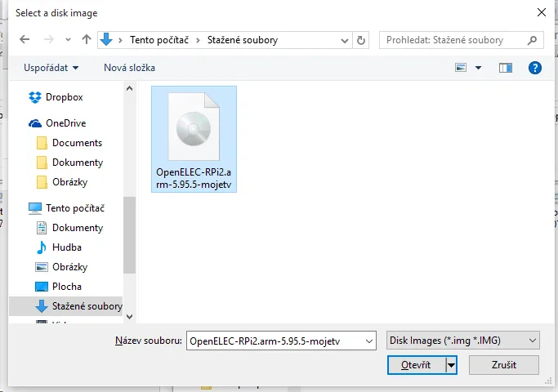Screen dimensions: 558x392
Task: Open the 'Disk Images (*.img *.IMG)' filter dropdown
Action: tap(462, 341)
